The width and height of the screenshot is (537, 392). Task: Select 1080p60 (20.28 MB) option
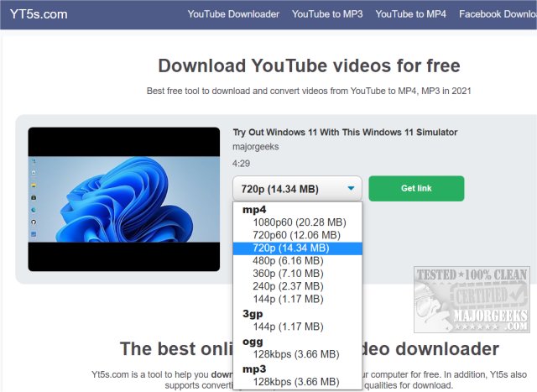tap(297, 222)
